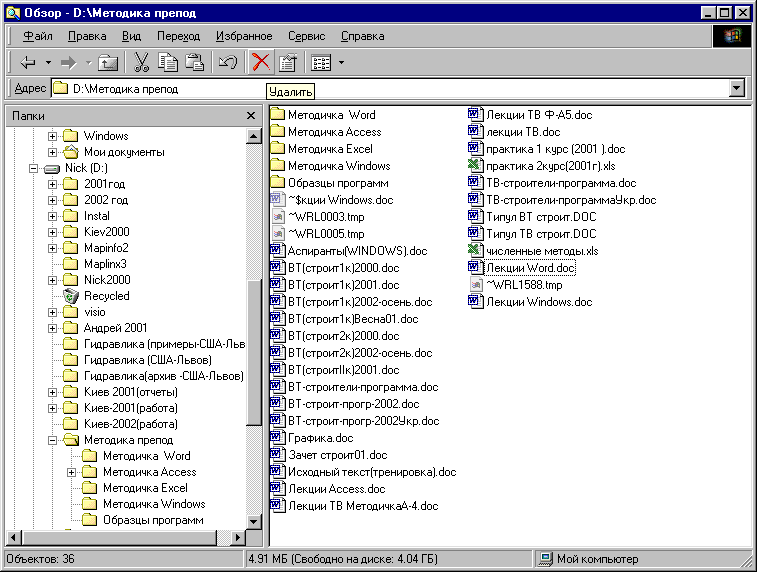Viewport: 757px width, 572px height.
Task: Select the ~$кции Windows.doc file icon
Action: pos(276,199)
